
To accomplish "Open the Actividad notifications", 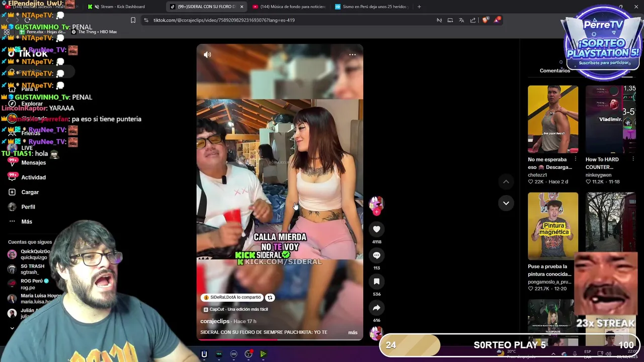I will (x=27, y=177).
